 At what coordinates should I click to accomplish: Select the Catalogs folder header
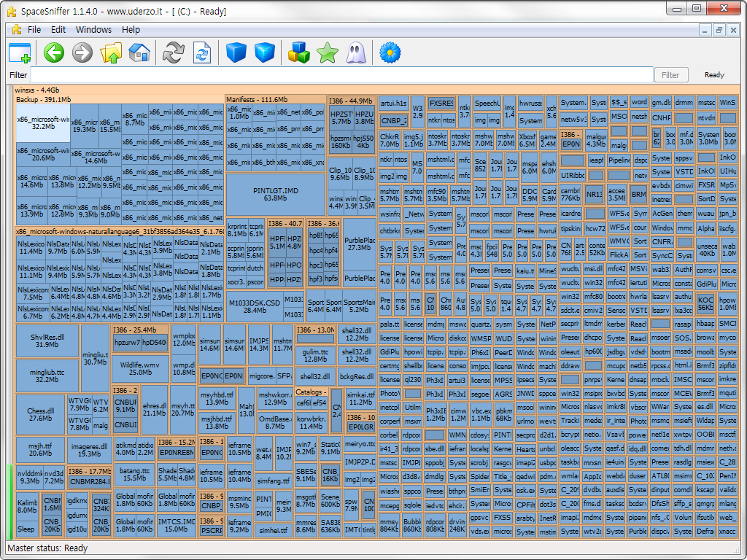[311, 392]
